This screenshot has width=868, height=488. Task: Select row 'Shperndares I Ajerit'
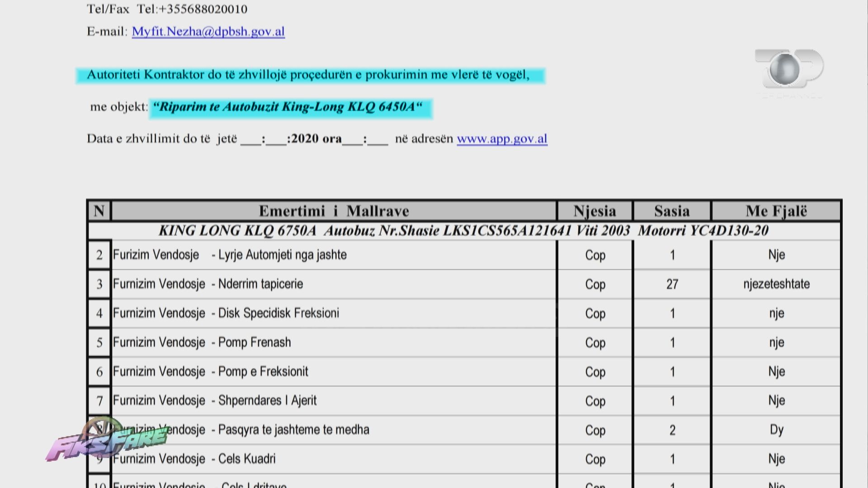pos(464,401)
